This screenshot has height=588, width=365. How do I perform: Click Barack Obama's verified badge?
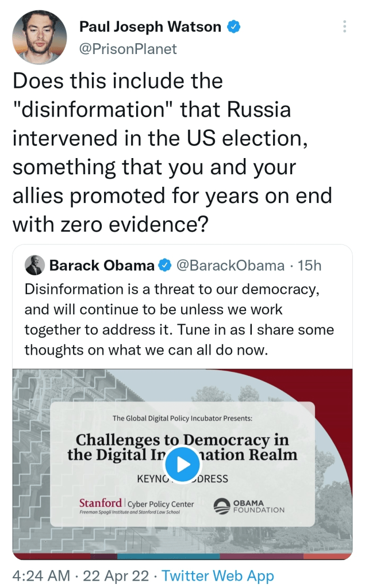pyautogui.click(x=164, y=265)
